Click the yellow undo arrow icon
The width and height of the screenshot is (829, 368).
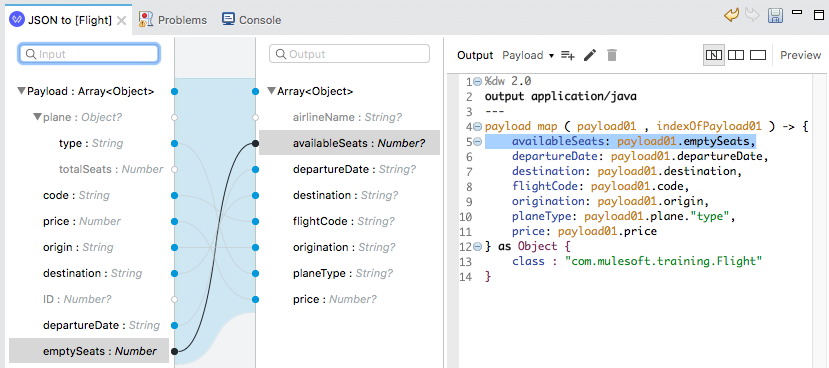(731, 15)
